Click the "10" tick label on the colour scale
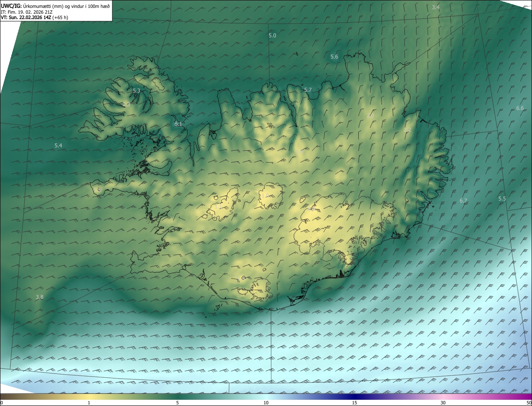Image resolution: width=532 pixels, height=406 pixels. (266, 403)
